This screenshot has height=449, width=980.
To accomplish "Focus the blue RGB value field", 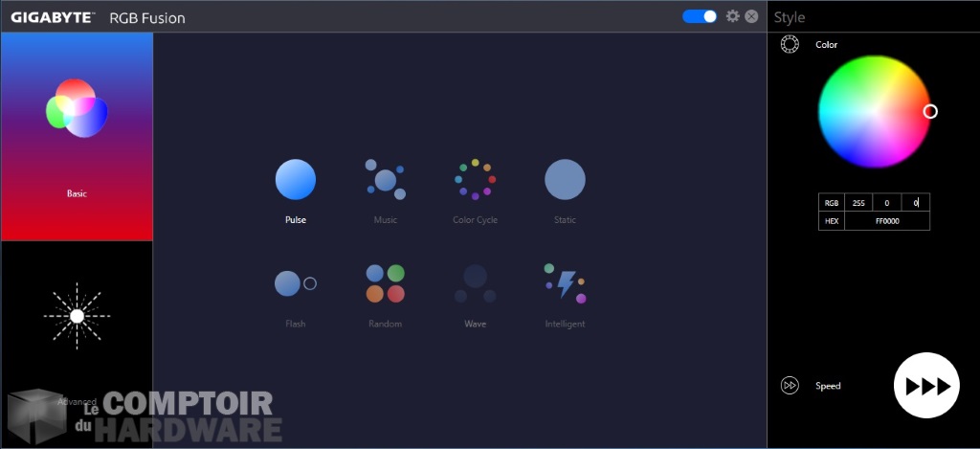I will click(x=916, y=203).
